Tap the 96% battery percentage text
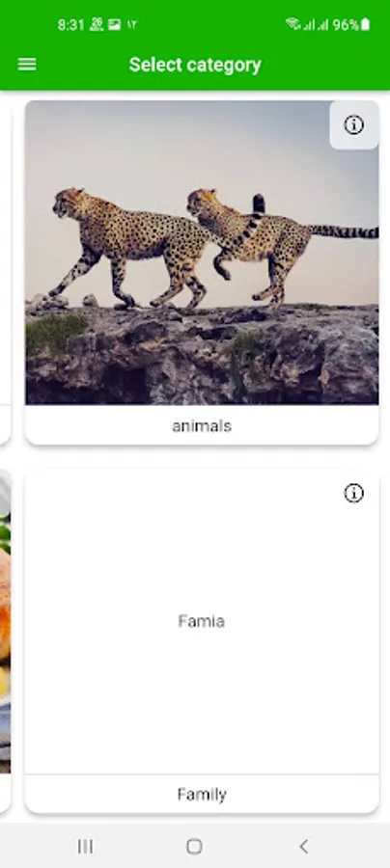The height and width of the screenshot is (868, 390). point(346,25)
